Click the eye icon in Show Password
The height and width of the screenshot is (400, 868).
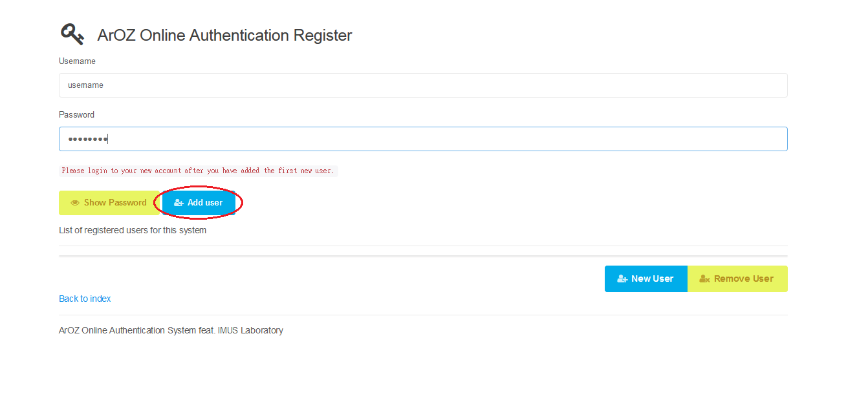75,203
